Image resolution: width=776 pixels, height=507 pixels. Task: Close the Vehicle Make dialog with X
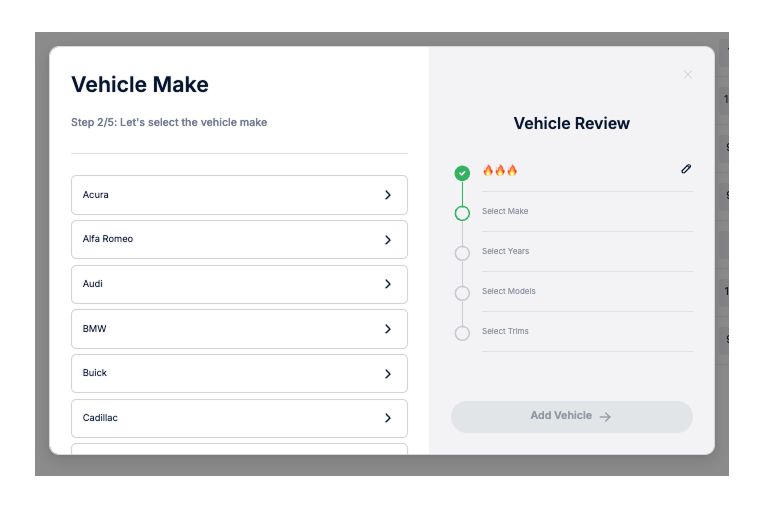[687, 75]
